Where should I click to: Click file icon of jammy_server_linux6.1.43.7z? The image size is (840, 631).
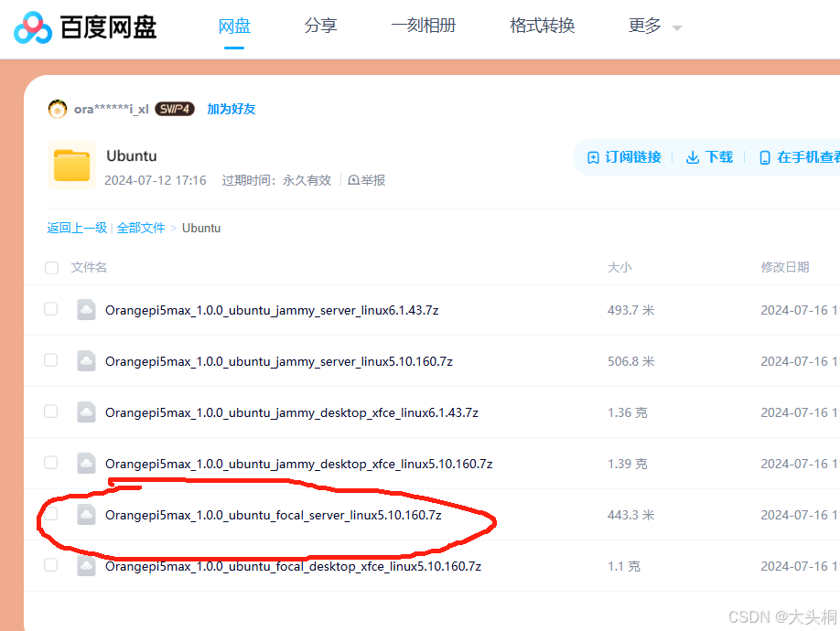(86, 309)
